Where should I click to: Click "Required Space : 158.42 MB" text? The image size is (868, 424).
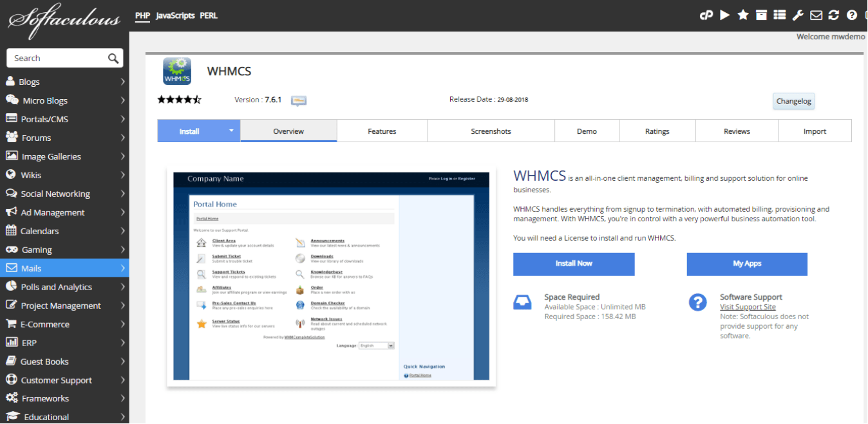[590, 317]
